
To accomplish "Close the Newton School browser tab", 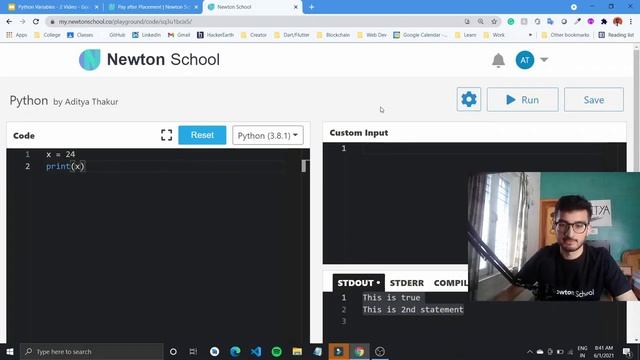I will pos(296,7).
